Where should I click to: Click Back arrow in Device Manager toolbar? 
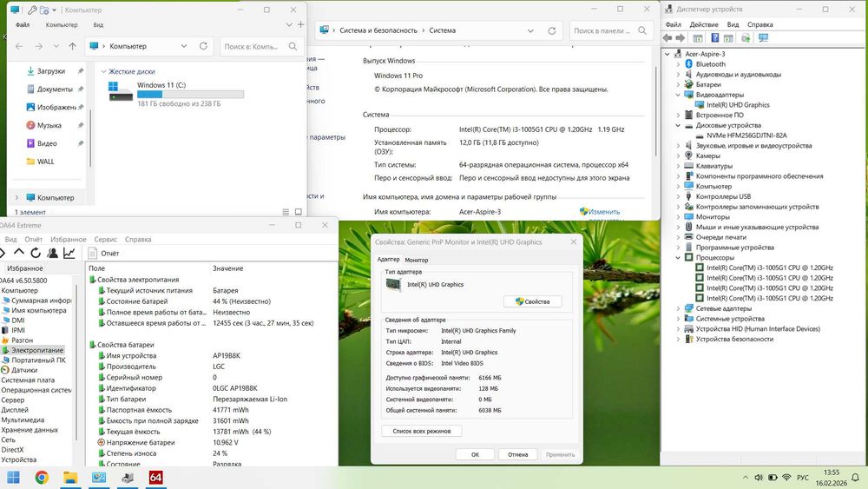667,37
